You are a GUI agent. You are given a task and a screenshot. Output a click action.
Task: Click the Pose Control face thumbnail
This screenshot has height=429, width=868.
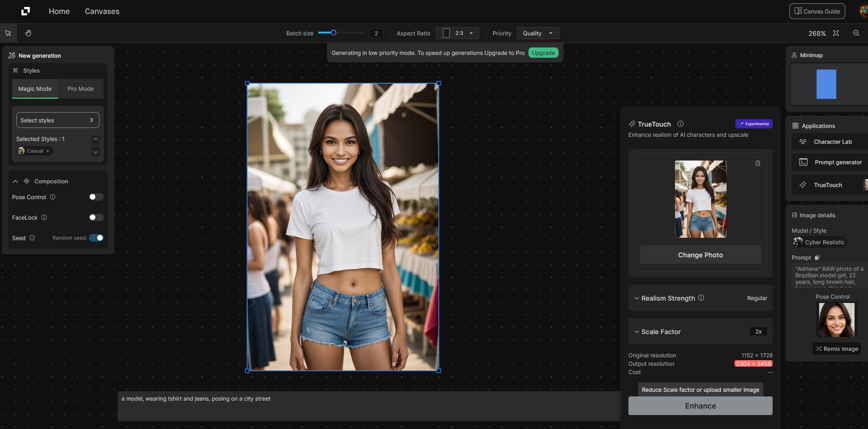coord(836,320)
